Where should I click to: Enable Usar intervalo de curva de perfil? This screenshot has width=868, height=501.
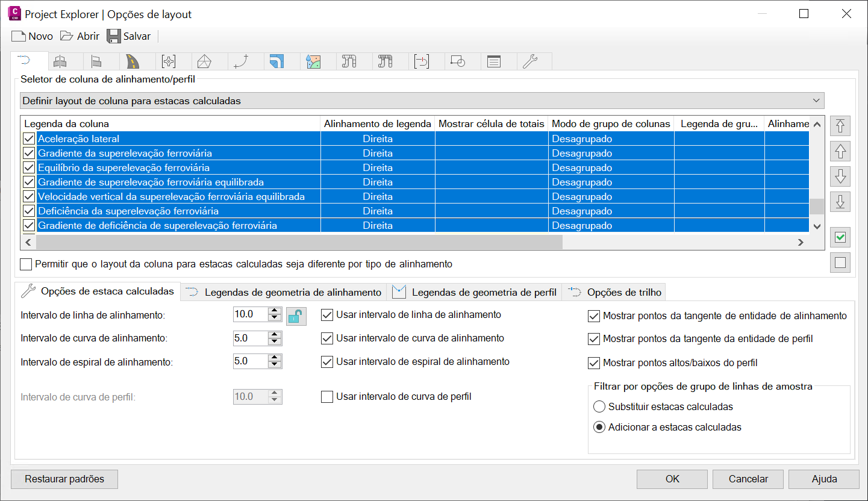327,397
